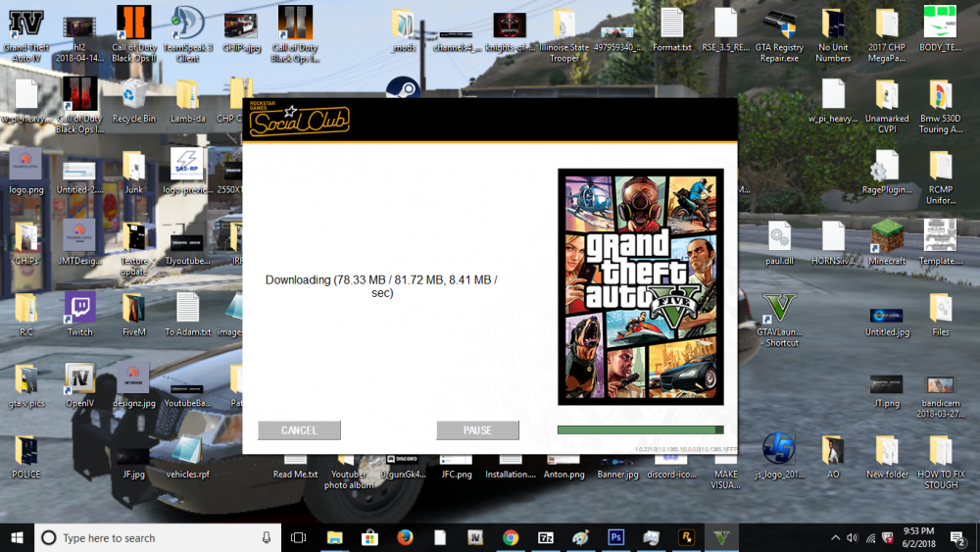980x552 pixels.
Task: Open the Junk folder on desktop
Action: click(x=133, y=172)
